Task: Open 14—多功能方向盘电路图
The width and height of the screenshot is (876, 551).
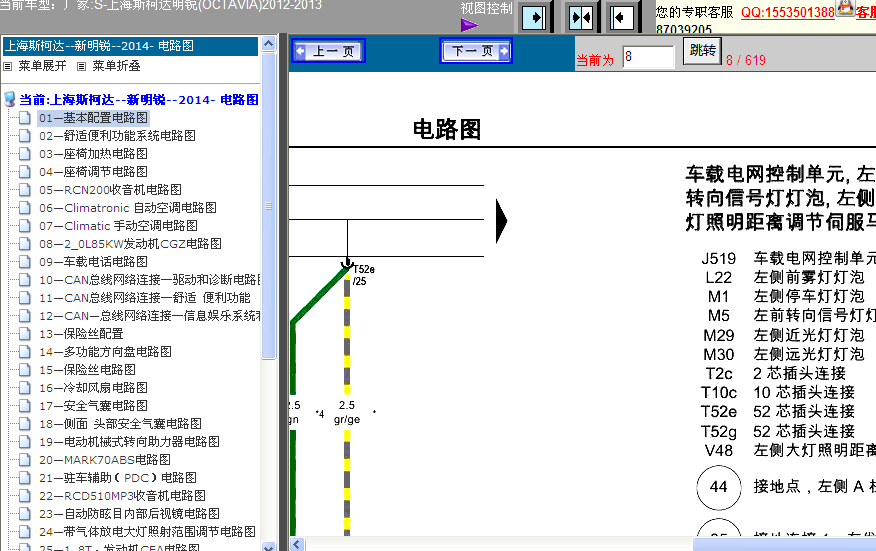Action: tap(105, 352)
